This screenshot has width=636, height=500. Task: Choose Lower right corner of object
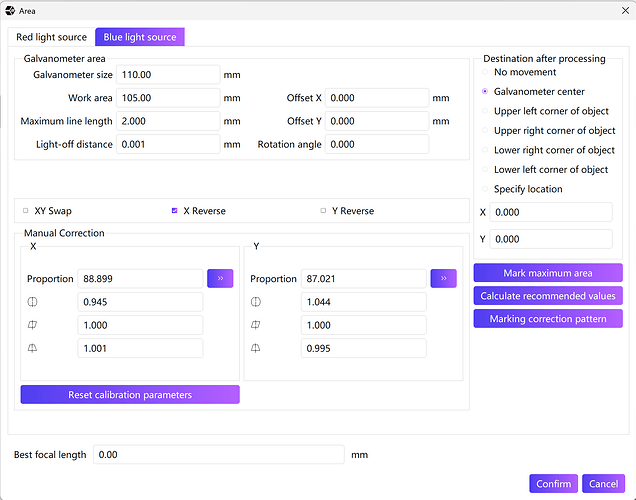point(485,150)
